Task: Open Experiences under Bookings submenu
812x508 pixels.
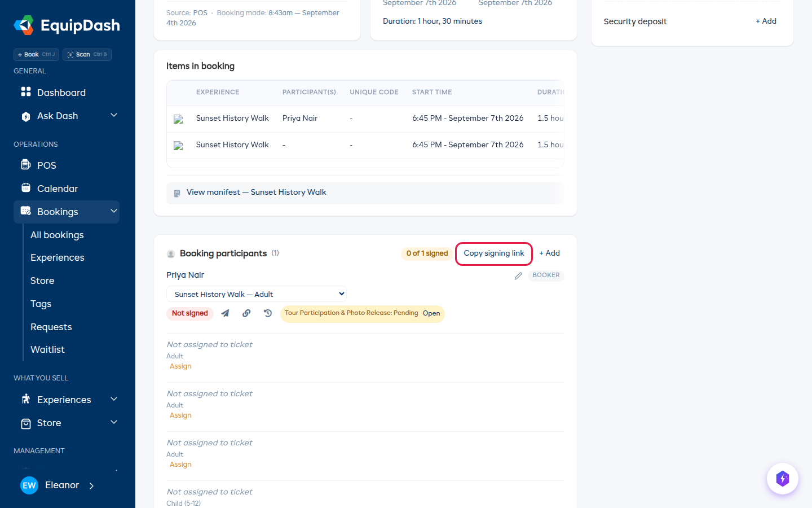Action: coord(58,257)
